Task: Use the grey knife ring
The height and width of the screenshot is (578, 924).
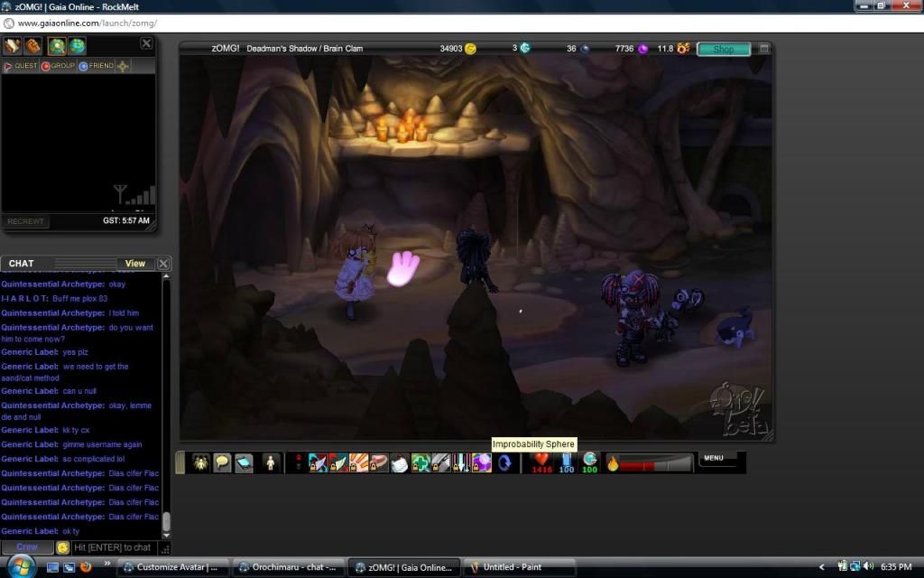Action: click(x=440, y=463)
